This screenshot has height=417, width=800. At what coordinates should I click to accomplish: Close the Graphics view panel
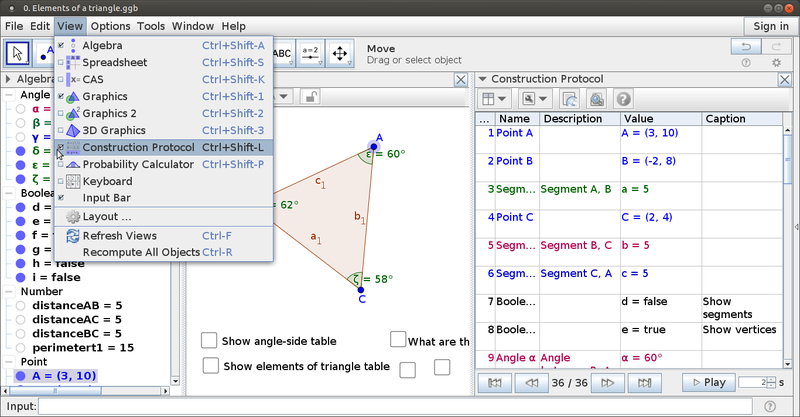pyautogui.click(x=461, y=80)
